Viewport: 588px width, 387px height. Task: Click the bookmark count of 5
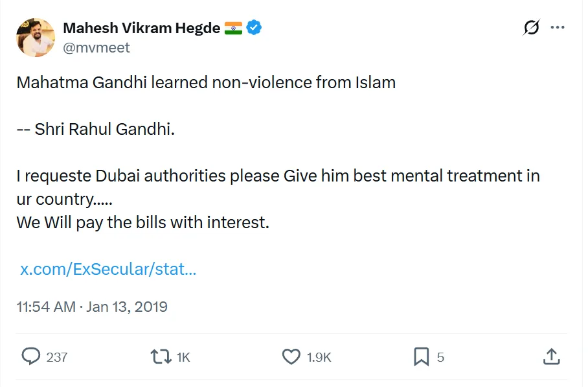[440, 357]
